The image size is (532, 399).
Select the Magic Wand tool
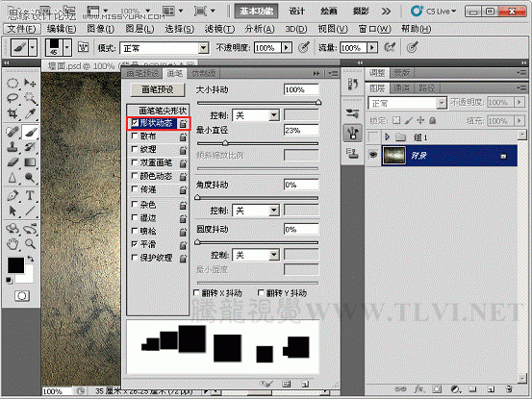(x=30, y=98)
